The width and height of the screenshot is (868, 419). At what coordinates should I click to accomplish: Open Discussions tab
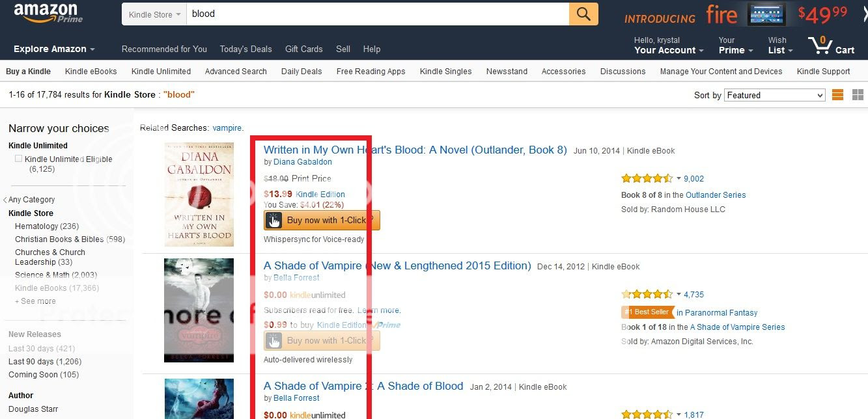point(623,72)
